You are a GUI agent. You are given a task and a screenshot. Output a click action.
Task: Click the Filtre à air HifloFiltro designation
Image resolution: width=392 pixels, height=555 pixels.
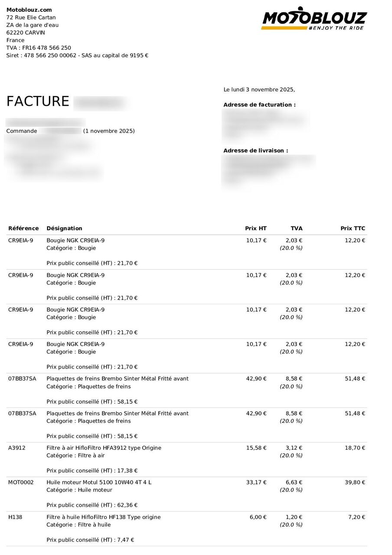pos(104,448)
